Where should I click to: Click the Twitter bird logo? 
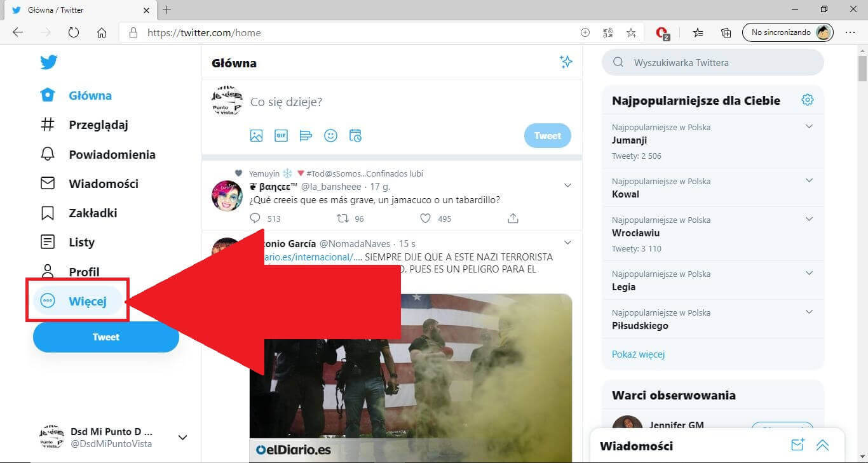click(x=48, y=62)
